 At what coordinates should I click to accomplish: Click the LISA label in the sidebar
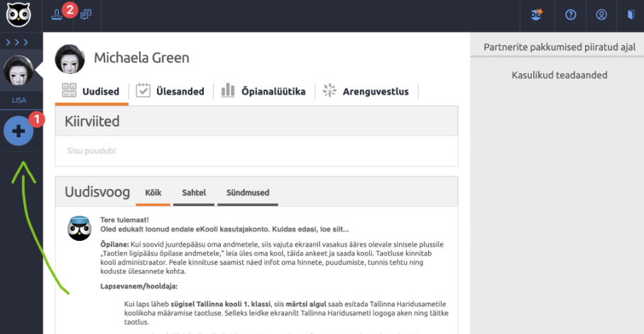pos(18,101)
